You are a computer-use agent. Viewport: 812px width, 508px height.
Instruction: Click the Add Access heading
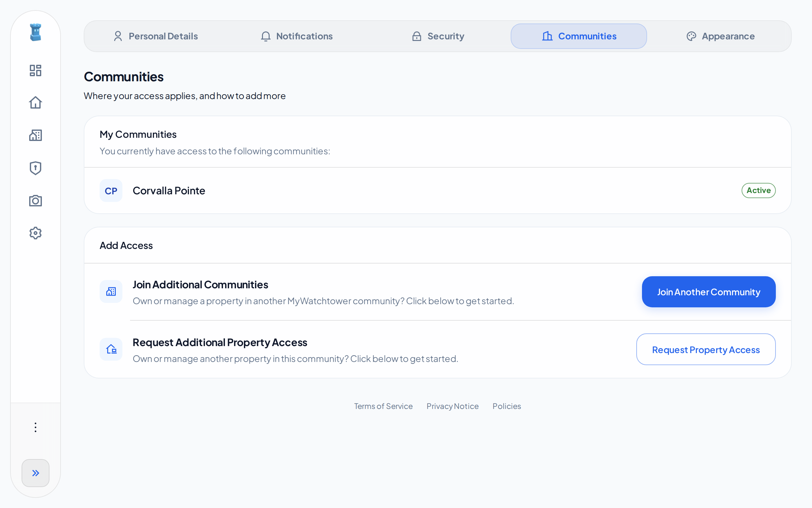click(x=126, y=246)
